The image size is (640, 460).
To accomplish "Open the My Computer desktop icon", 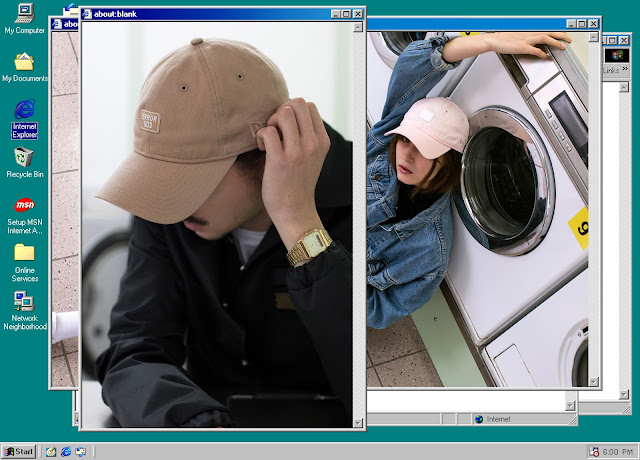I will [x=24, y=18].
